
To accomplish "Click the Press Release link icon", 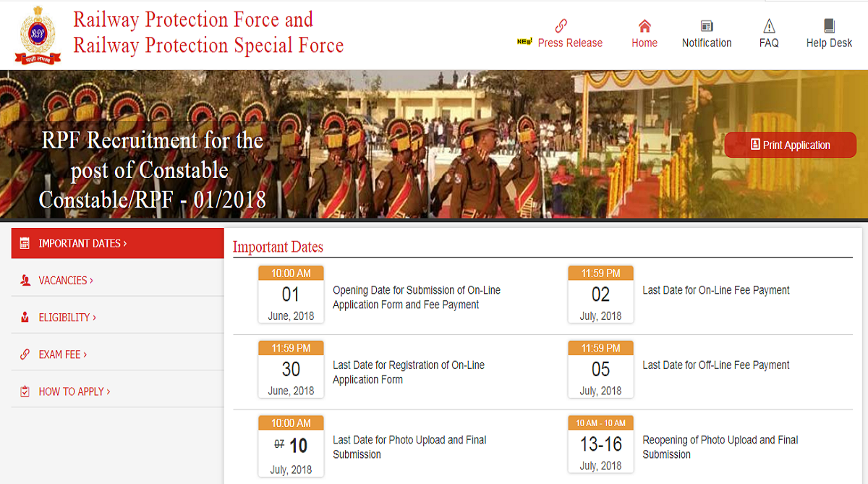I will click(561, 26).
